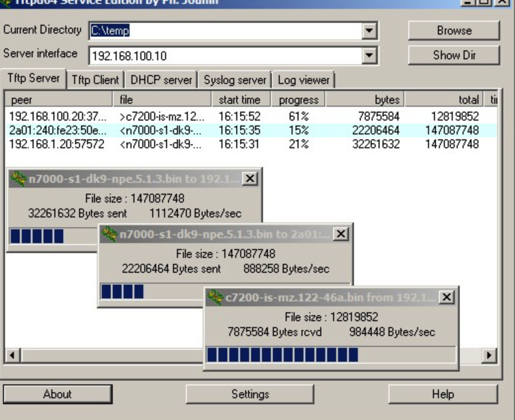Click the 22206464 Bytes sent progress bar

(x=152, y=292)
